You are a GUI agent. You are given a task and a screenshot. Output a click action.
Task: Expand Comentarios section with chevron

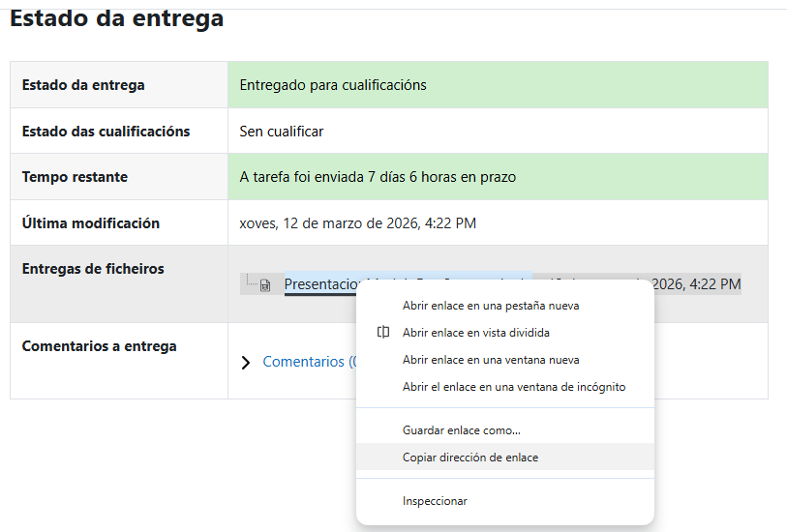(x=246, y=362)
